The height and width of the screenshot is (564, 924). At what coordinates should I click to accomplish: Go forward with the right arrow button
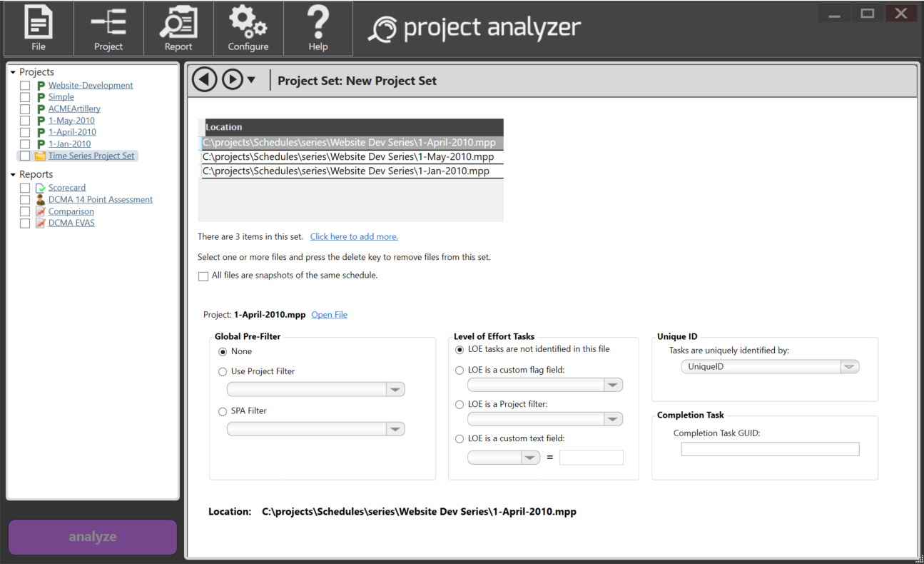tap(233, 80)
